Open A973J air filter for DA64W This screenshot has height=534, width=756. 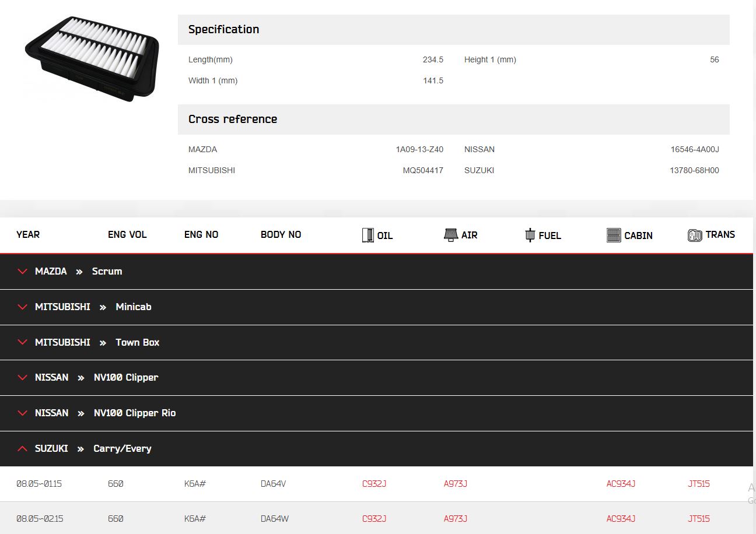[456, 519]
